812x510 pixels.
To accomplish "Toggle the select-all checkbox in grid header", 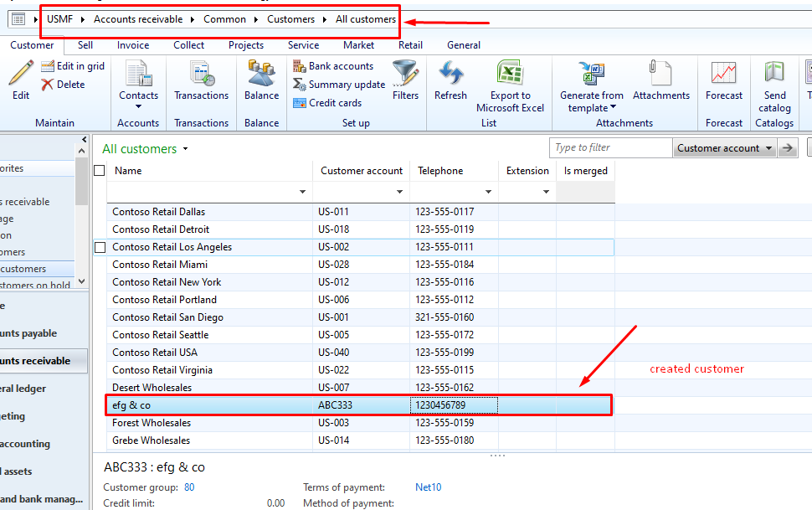I will click(x=98, y=168).
